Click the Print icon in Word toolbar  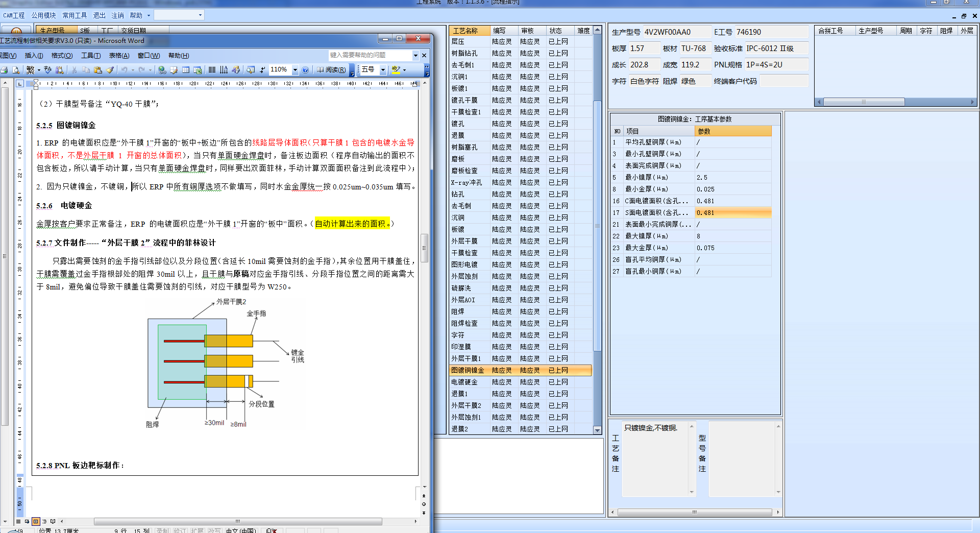(x=5, y=70)
